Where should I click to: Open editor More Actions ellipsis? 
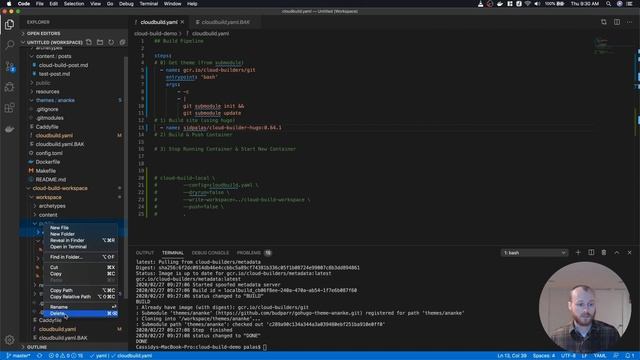click(x=629, y=22)
